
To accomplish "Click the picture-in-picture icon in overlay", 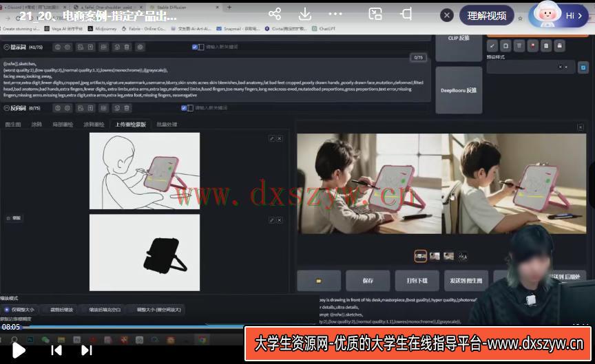I will tap(375, 14).
